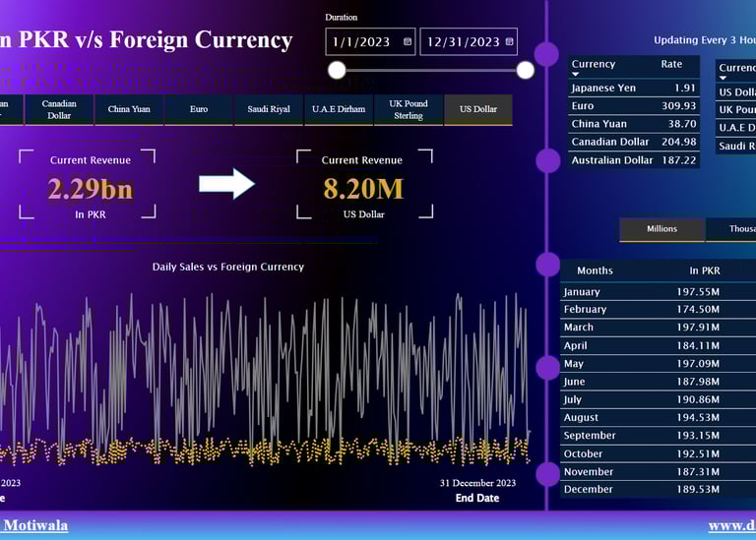Open the Motiwala link in the footer
The height and width of the screenshot is (540, 756).
[34, 525]
